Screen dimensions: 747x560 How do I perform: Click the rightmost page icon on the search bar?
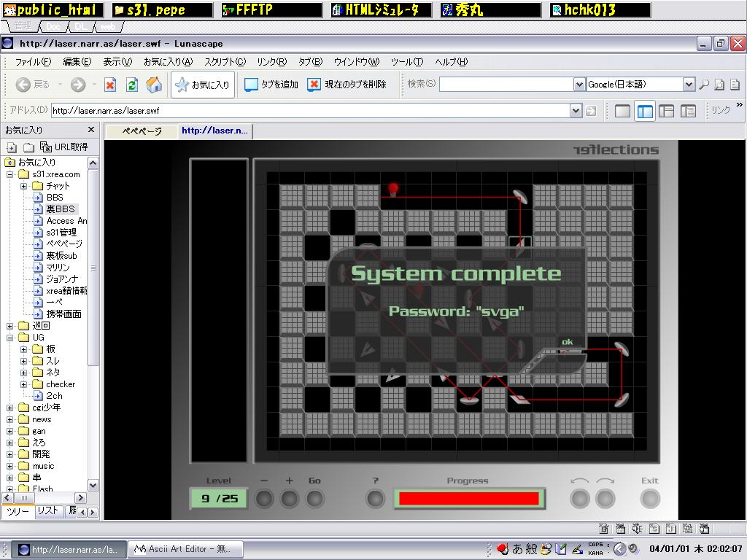(735, 85)
